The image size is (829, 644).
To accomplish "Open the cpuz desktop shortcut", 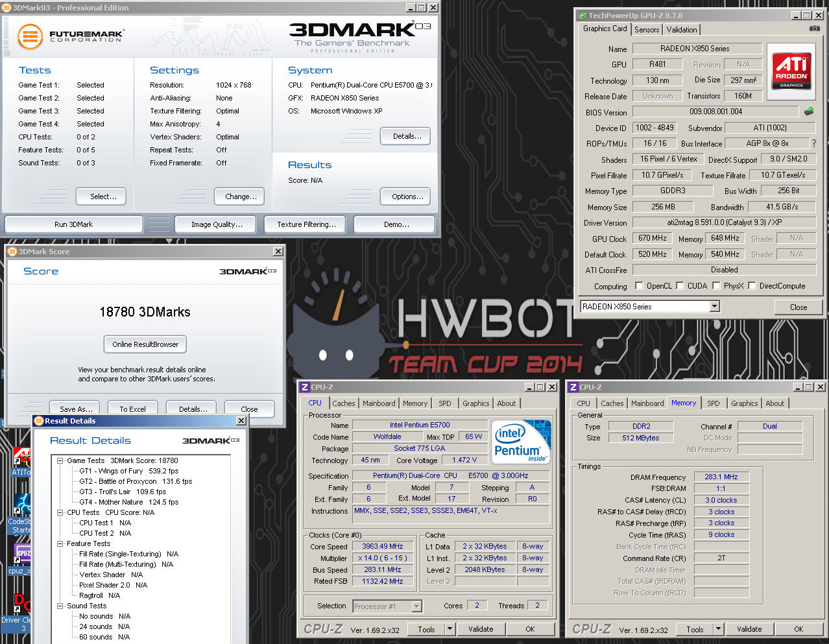I will tap(21, 559).
